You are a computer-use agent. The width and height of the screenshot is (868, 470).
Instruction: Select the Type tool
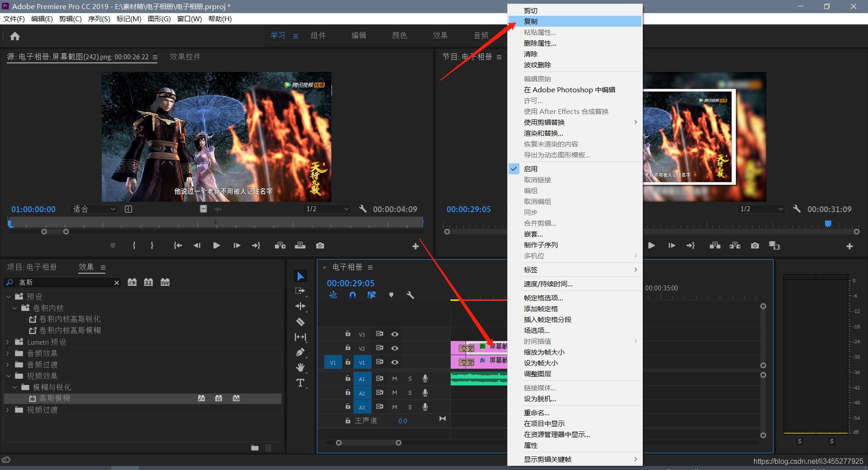click(x=301, y=383)
